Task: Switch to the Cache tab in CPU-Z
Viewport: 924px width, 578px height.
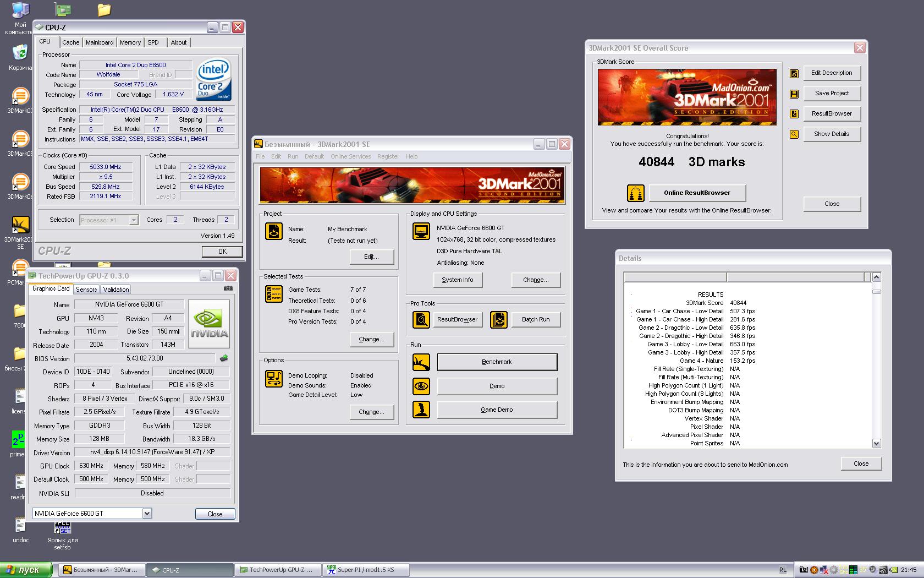Action: tap(70, 42)
